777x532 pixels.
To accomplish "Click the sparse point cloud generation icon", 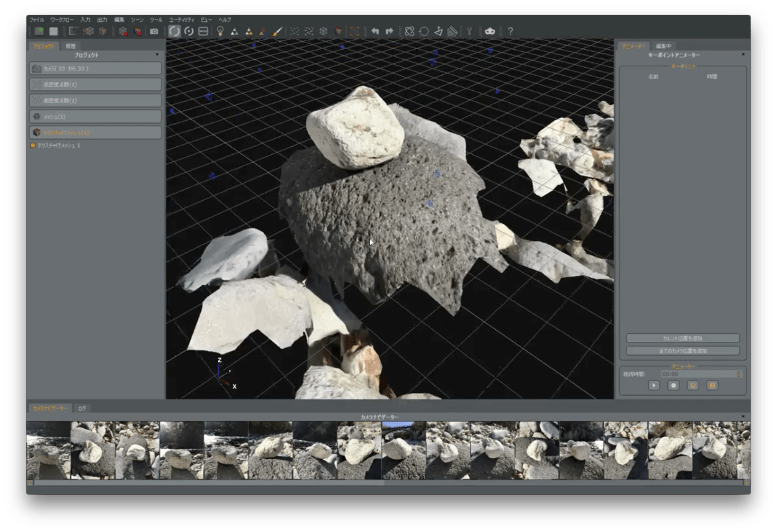I will click(73, 31).
